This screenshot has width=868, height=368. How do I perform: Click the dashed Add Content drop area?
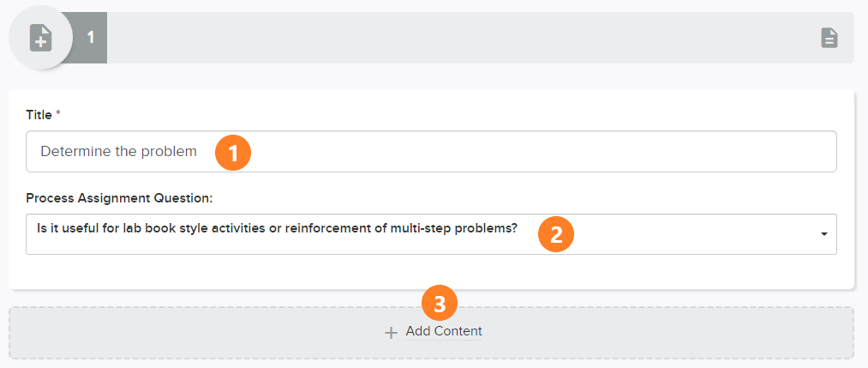pyautogui.click(x=431, y=333)
